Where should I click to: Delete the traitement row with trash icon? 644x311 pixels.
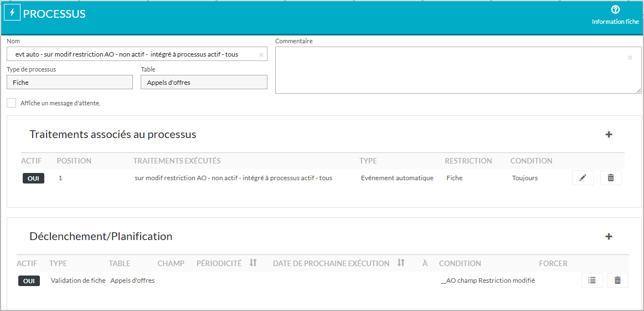[x=611, y=178]
